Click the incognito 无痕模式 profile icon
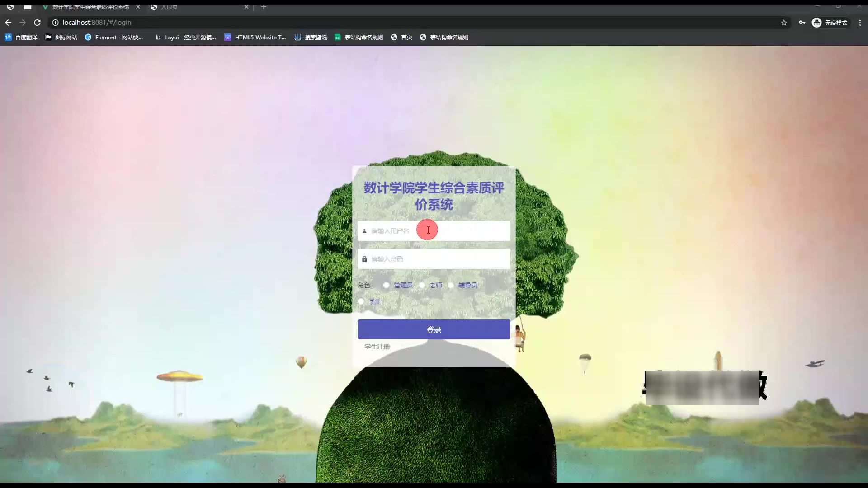This screenshot has width=868, height=488. [x=816, y=23]
